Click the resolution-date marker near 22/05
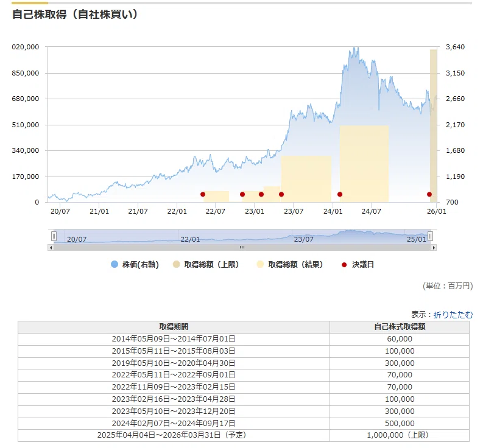Screen dimensions: 483x448 click(203, 194)
